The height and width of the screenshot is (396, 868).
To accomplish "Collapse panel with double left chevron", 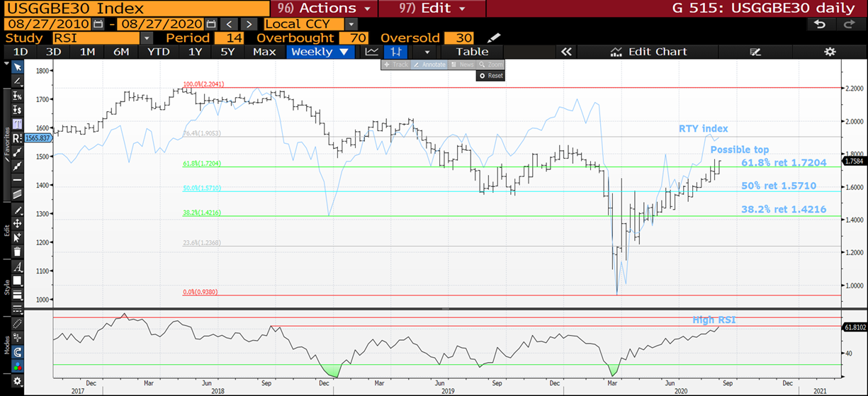I will [x=566, y=52].
